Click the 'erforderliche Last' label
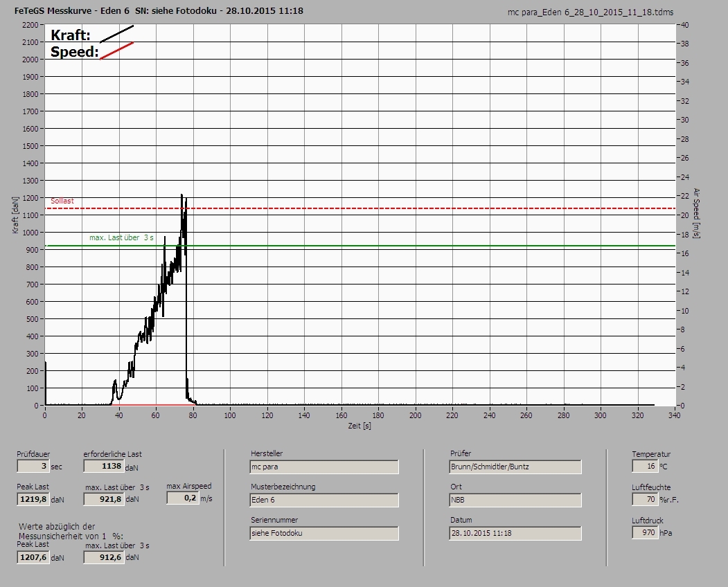The image size is (728, 587). coord(113,454)
